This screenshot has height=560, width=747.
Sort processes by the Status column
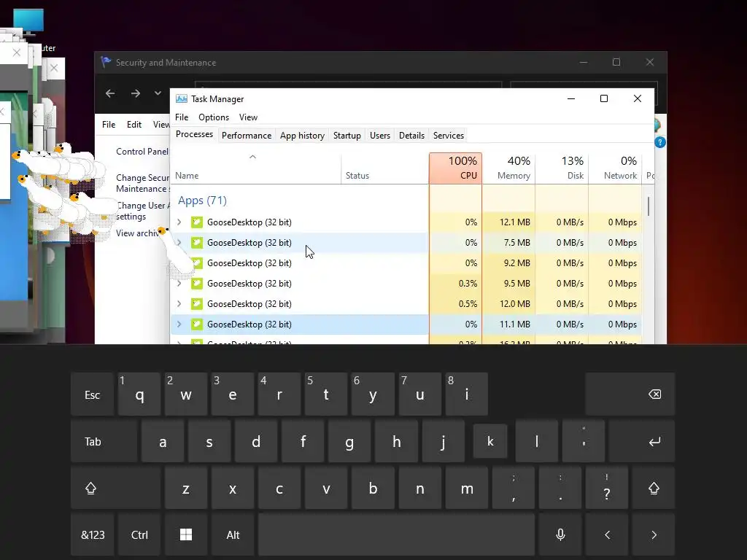click(x=385, y=168)
